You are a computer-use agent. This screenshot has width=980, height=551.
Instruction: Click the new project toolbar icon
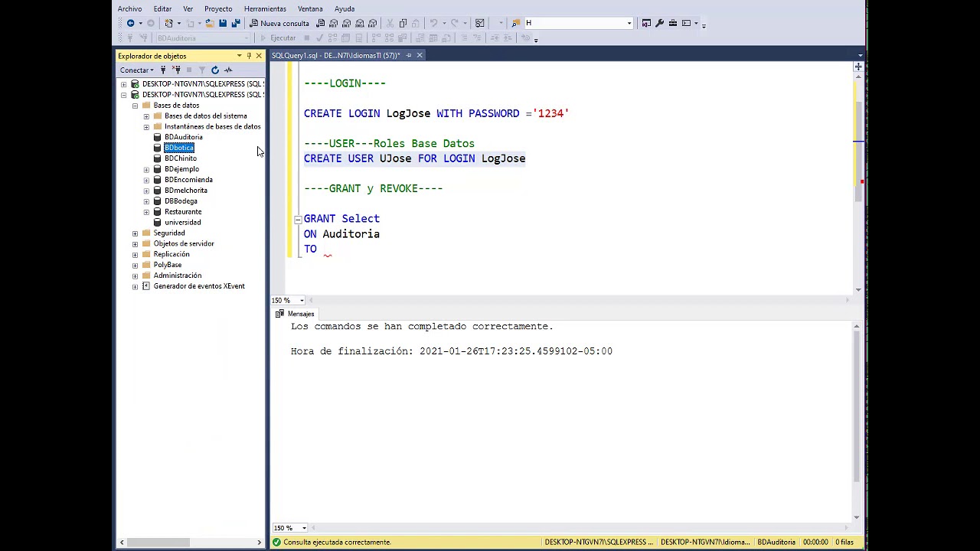(x=168, y=23)
